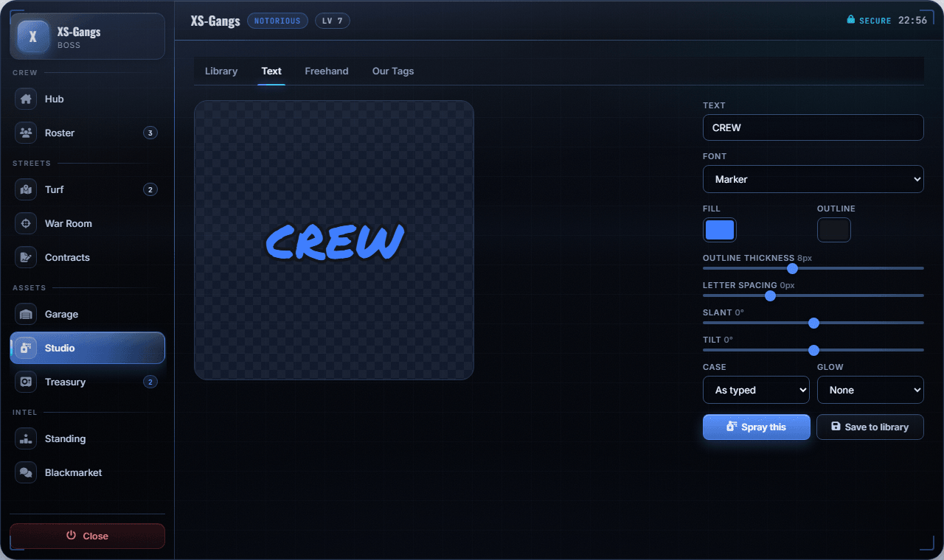The image size is (944, 560).
Task: Click the Outline Thickness slider handle
Action: [793, 268]
